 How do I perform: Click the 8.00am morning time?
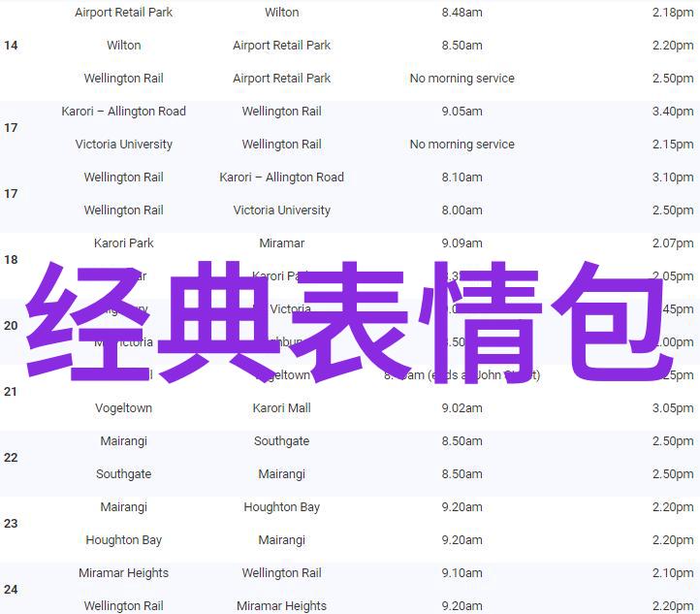[462, 210]
